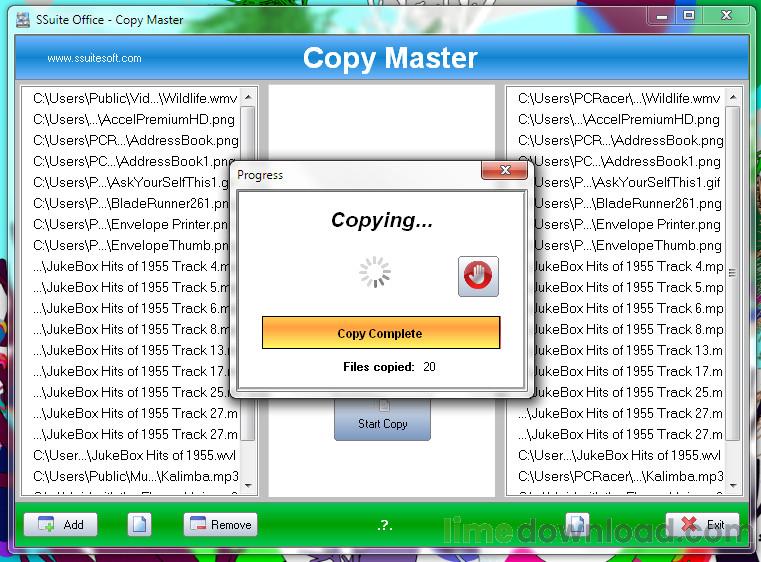The width and height of the screenshot is (761, 562).
Task: Select JukeBox Hits Track 17 in source list
Action: point(132,371)
